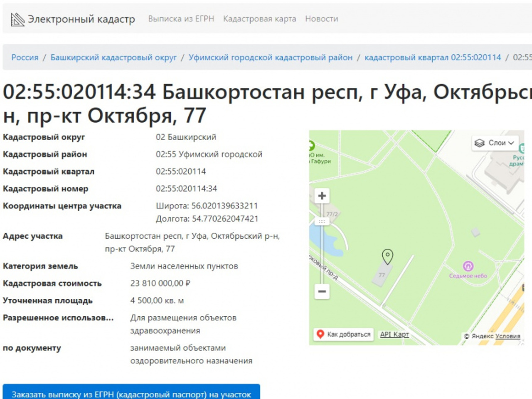Image resolution: width=532 pixels, height=399 pixels.
Task: Go to the Новости page
Action: [x=321, y=19]
